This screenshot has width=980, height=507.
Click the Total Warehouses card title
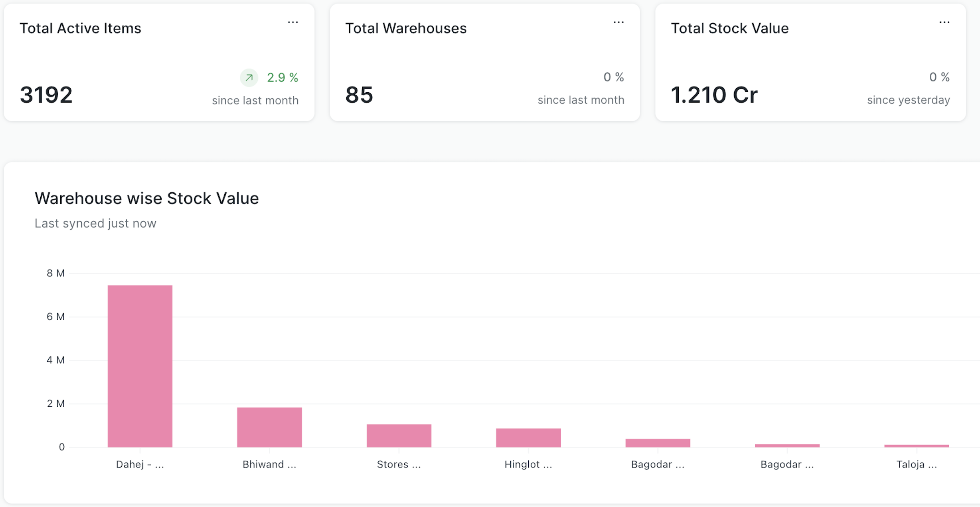coord(406,28)
